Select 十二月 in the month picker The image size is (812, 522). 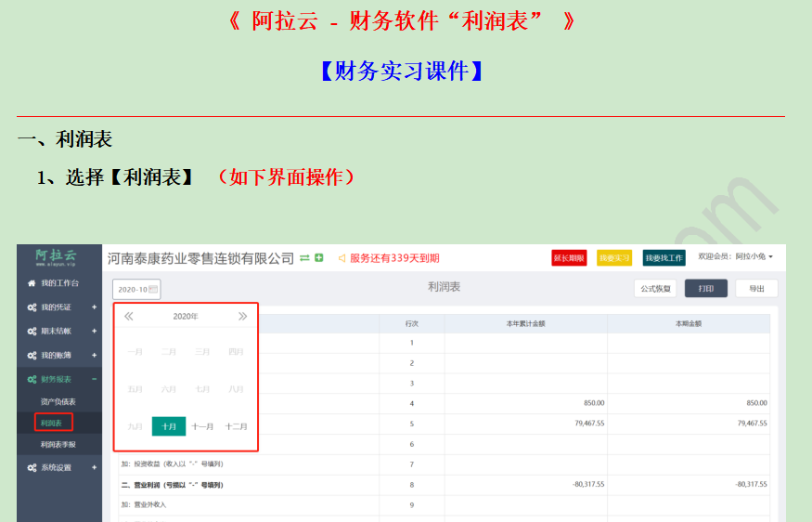coord(236,426)
